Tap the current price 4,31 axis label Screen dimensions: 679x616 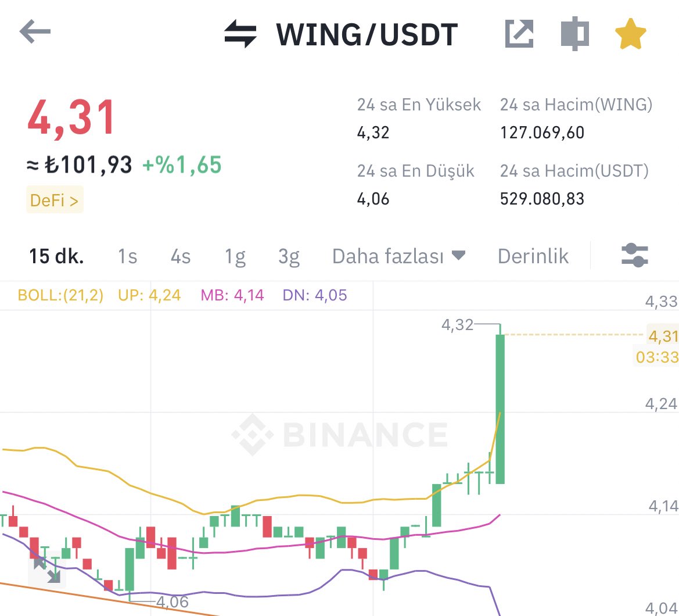(663, 336)
